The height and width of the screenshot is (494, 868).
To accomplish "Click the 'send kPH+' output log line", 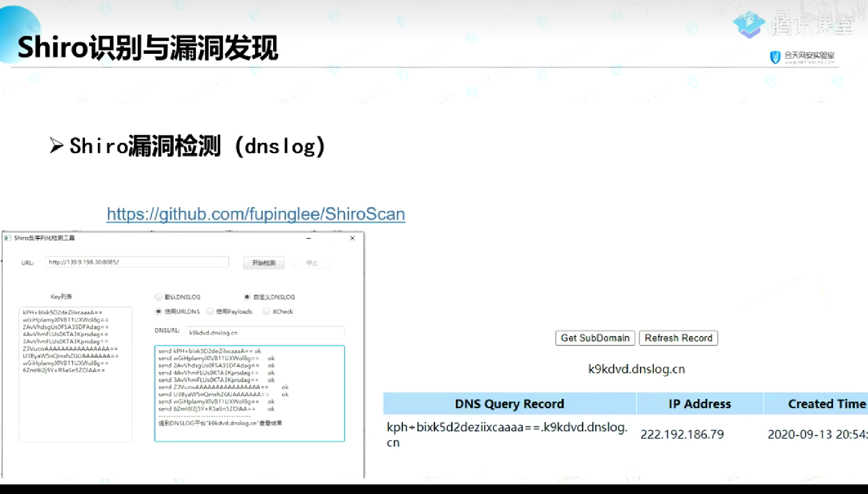I will (x=210, y=351).
